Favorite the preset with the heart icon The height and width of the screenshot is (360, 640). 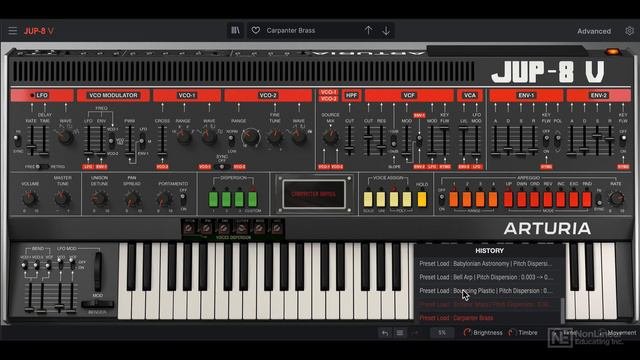[x=256, y=31]
